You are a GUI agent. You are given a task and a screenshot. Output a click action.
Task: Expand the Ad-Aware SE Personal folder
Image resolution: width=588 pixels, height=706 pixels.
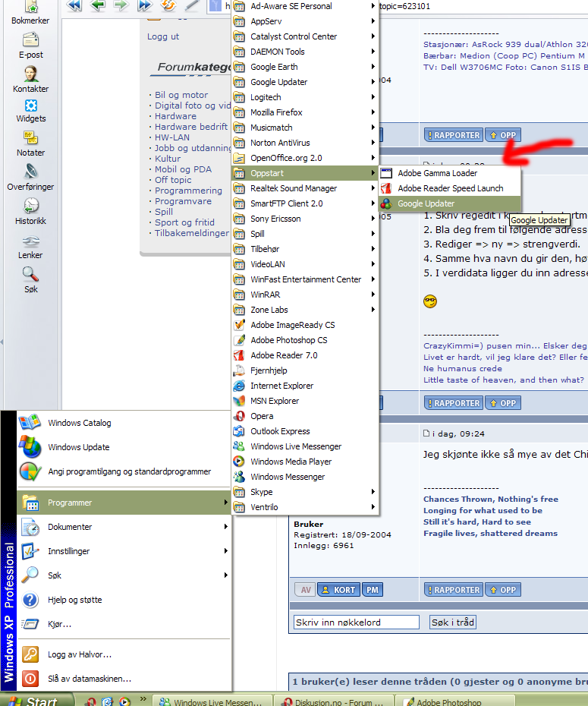(x=306, y=6)
